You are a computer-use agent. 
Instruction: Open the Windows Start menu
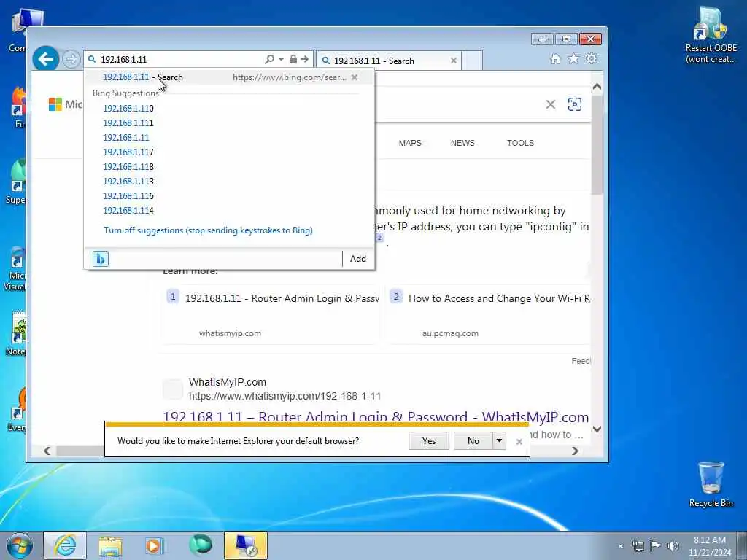[20, 545]
